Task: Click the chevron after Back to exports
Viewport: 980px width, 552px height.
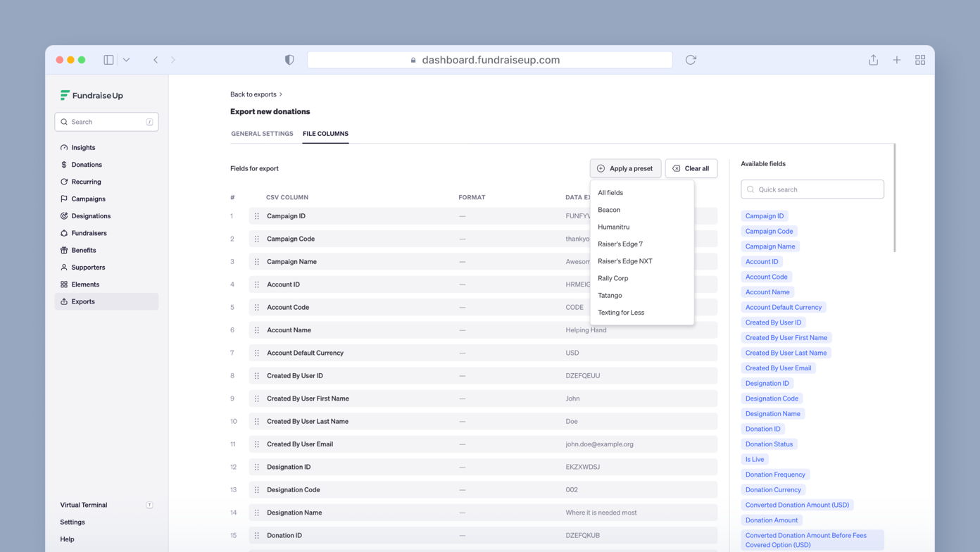Action: point(279,94)
